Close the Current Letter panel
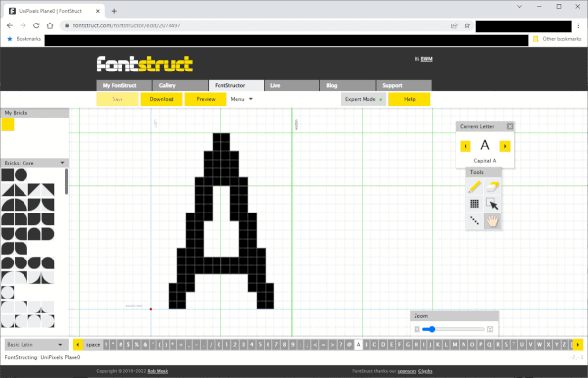The image size is (588, 378). [510, 126]
